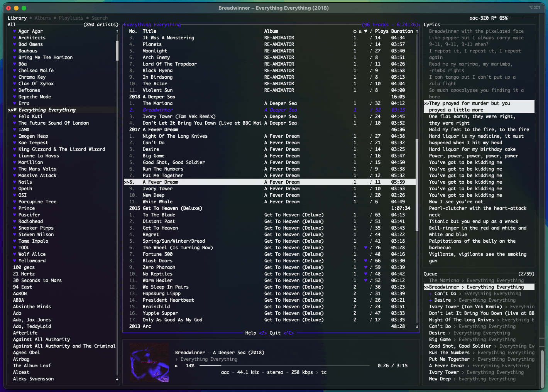Screen dimensions: 548x392
Task: Click the up arrow atop artist list scrollbar
Action: point(117,32)
